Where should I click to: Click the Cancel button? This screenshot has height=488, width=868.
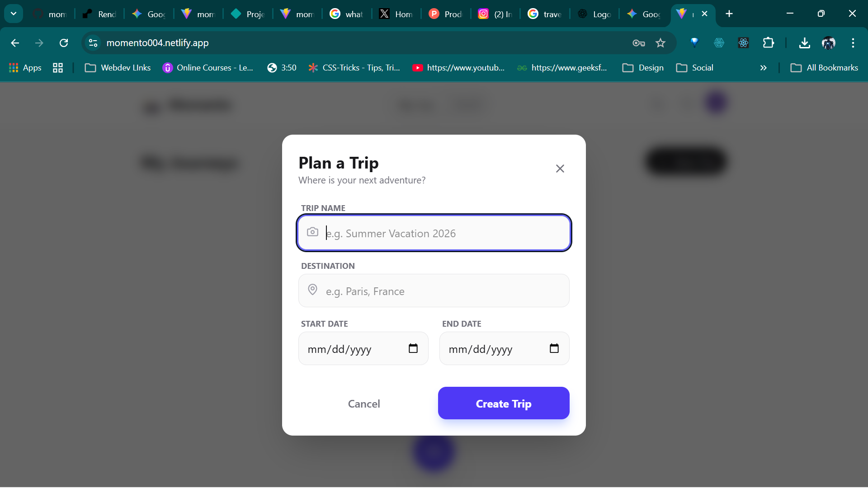click(x=364, y=404)
